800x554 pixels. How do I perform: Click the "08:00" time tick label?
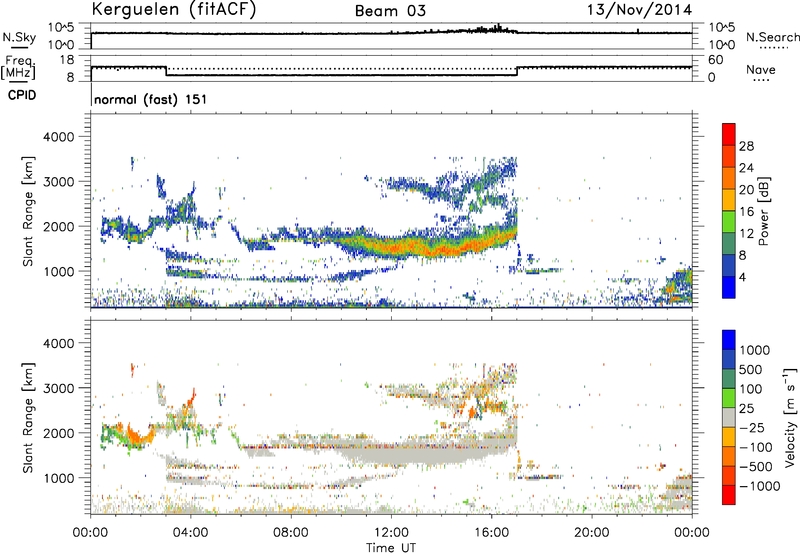coord(290,533)
